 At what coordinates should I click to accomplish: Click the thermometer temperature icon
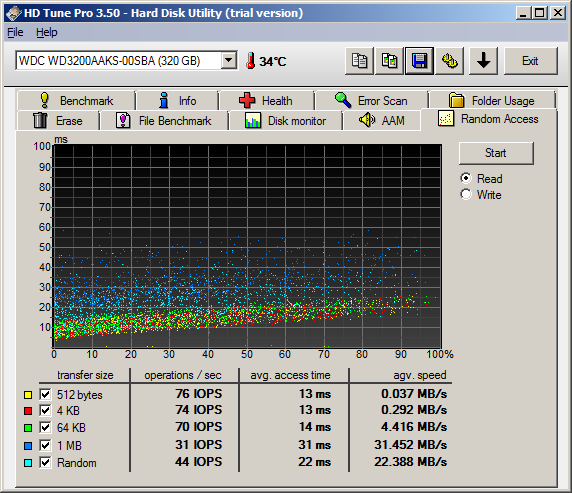click(x=250, y=61)
